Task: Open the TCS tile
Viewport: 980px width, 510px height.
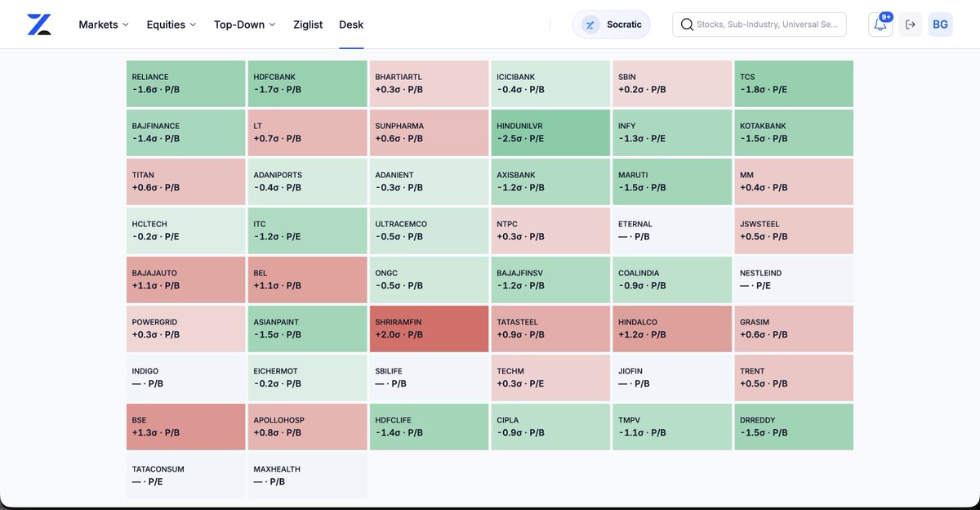Action: point(794,83)
